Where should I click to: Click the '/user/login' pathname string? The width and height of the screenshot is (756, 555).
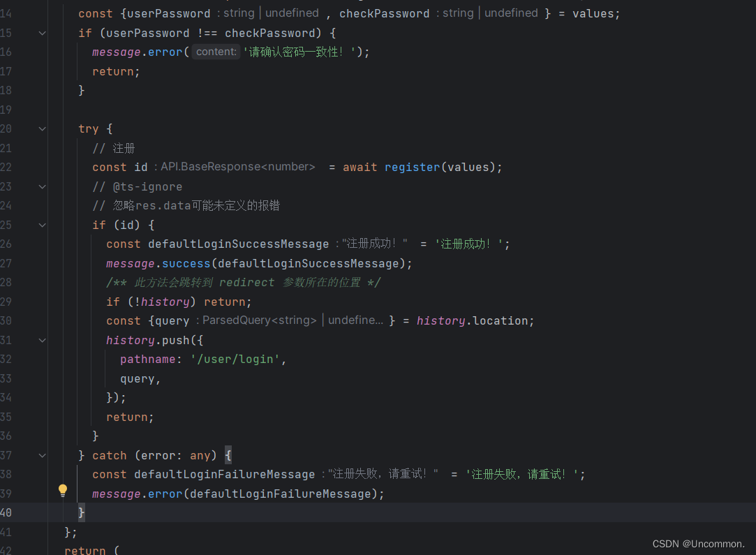click(x=235, y=360)
